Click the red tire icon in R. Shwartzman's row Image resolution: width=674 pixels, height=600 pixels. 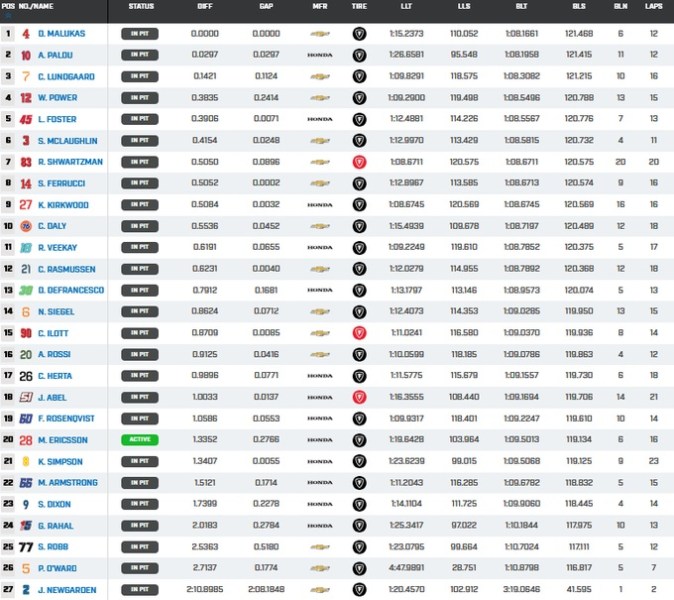(x=359, y=162)
